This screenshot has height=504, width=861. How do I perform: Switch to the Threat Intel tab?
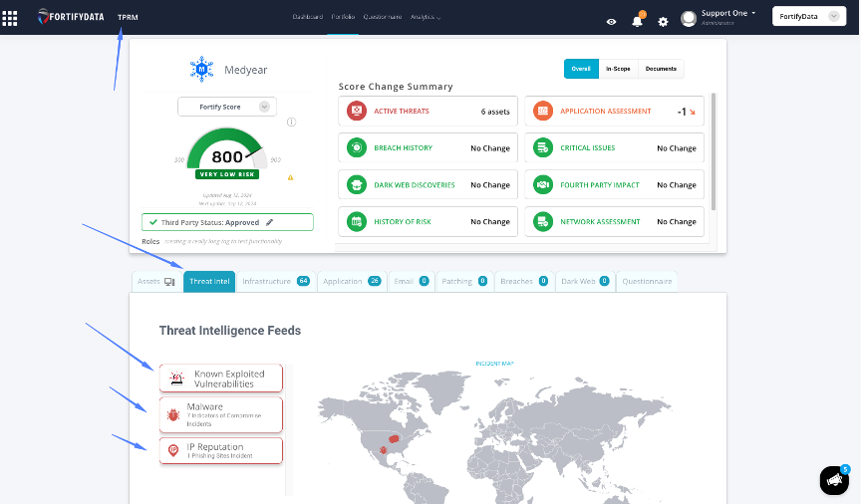[x=209, y=281]
